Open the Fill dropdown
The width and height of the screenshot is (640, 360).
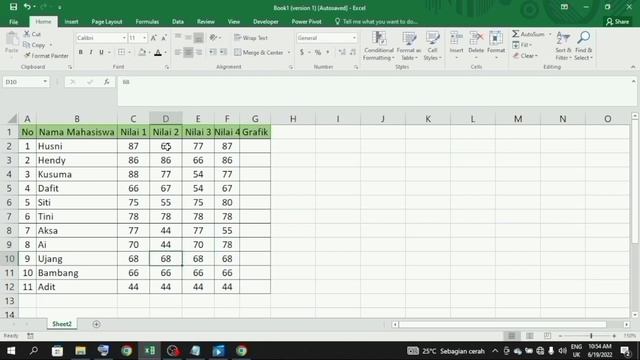coord(522,44)
